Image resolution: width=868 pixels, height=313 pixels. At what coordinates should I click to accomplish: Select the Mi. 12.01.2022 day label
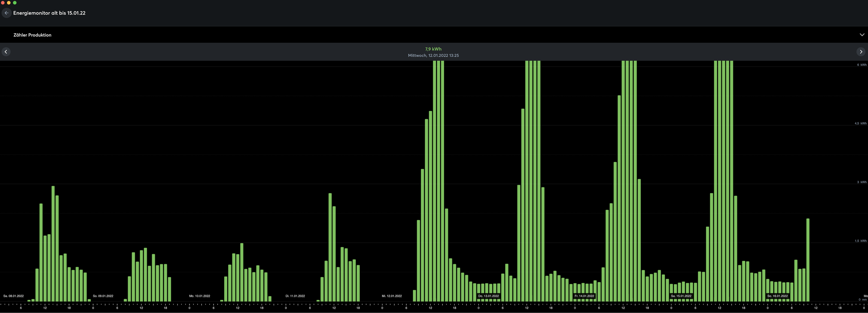pyautogui.click(x=391, y=296)
